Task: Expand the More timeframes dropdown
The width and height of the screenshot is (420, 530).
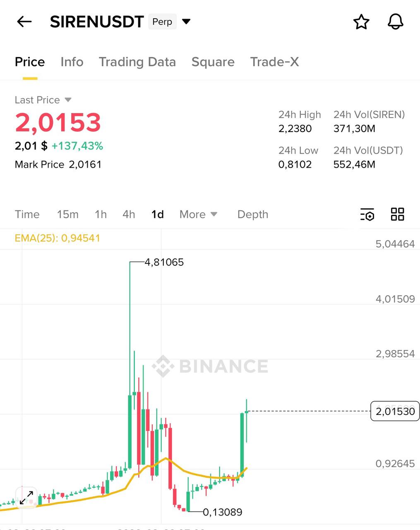Action: (x=198, y=214)
